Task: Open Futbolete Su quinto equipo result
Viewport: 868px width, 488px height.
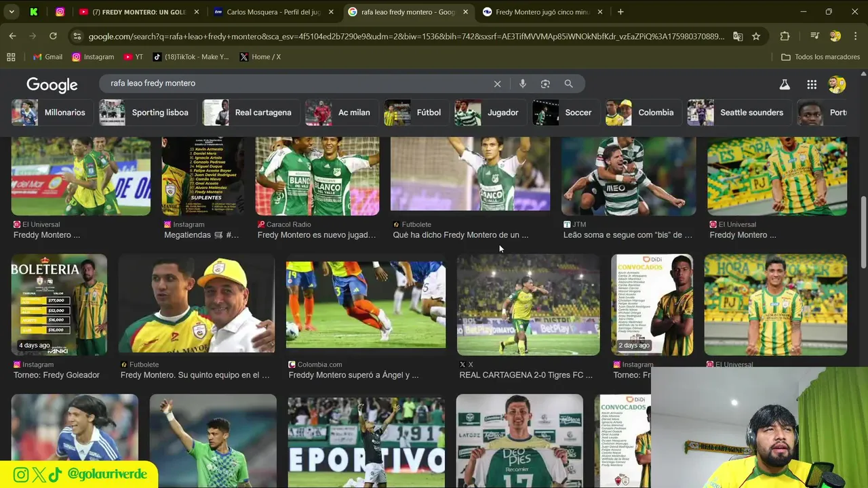Action: coord(195,375)
